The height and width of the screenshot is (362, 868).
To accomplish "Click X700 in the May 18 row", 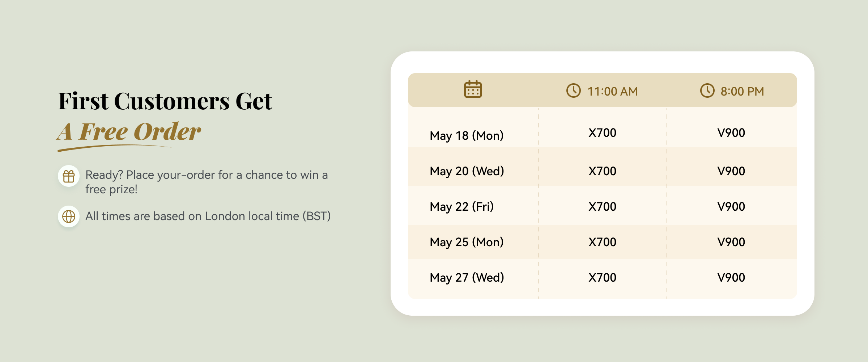I will 602,133.
